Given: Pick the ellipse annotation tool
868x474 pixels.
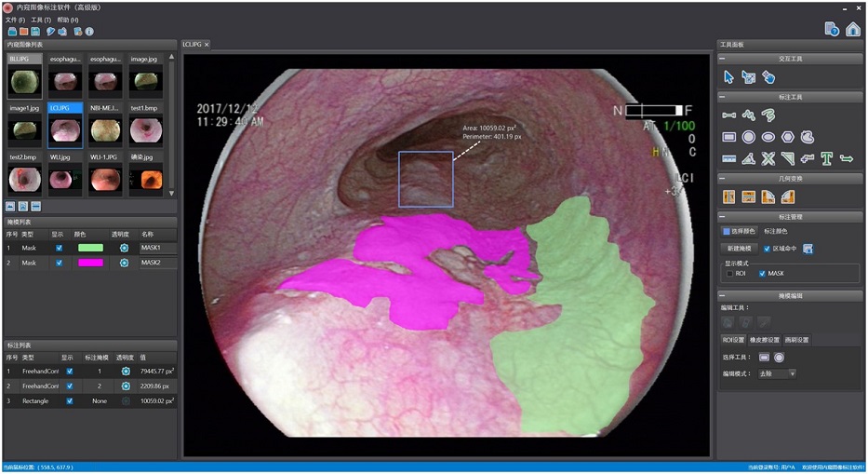Looking at the screenshot, I should 768,136.
